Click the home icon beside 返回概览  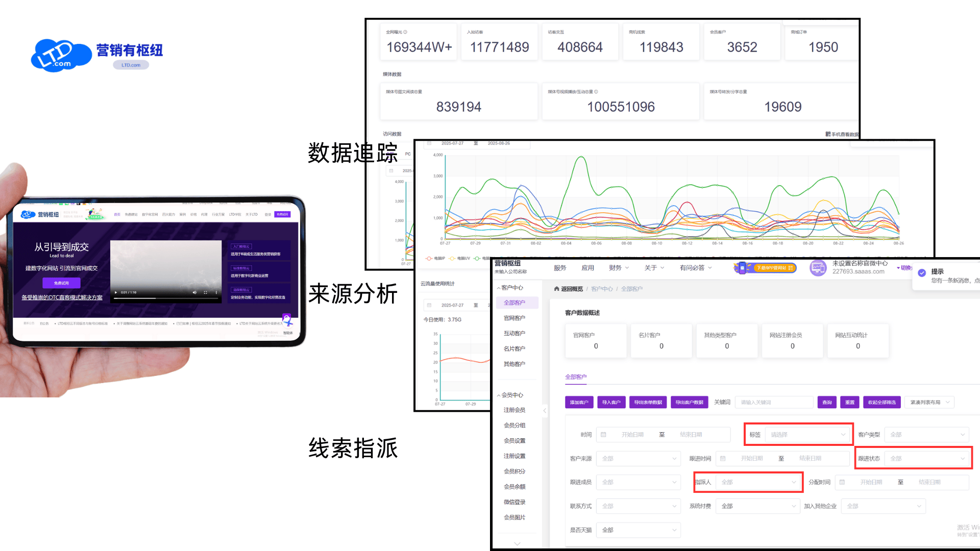click(556, 289)
